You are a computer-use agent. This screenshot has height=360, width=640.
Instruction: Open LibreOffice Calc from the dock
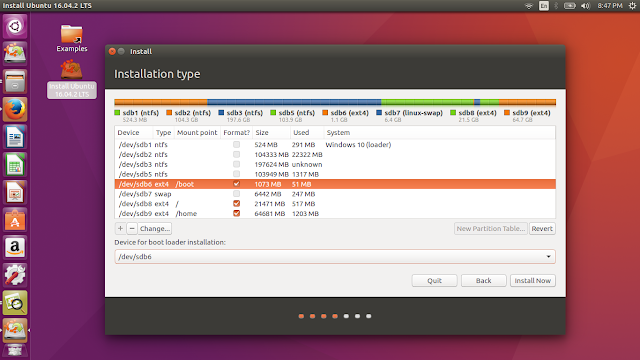click(x=15, y=164)
